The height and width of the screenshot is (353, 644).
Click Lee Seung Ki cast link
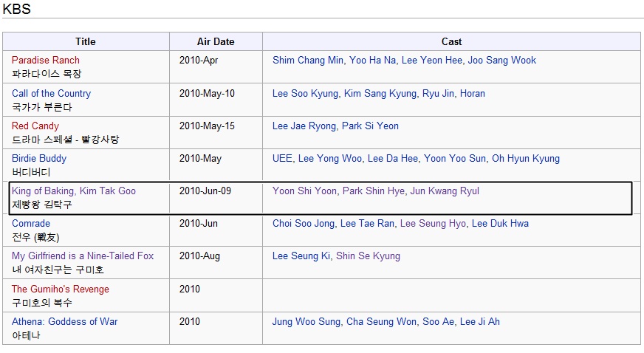pyautogui.click(x=301, y=256)
